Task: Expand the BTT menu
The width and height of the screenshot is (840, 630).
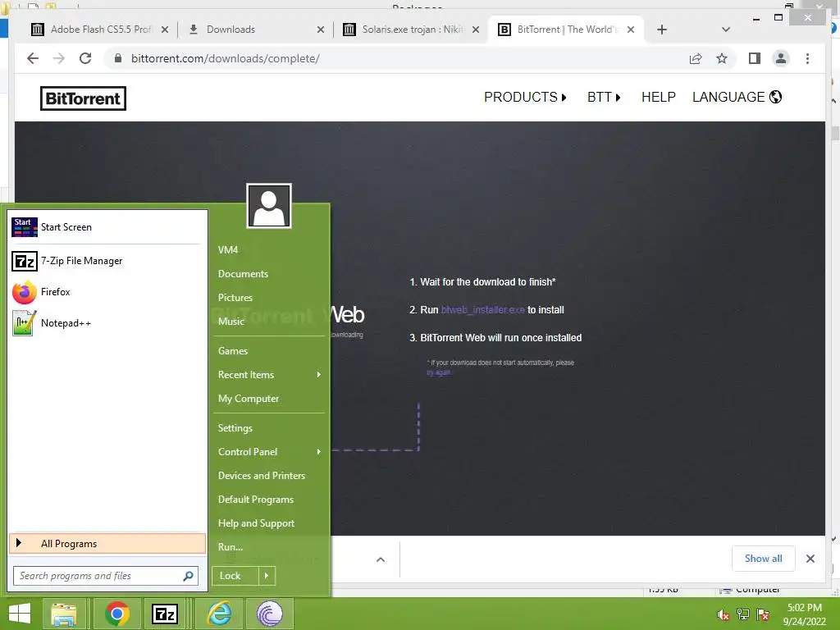Action: 604,97
